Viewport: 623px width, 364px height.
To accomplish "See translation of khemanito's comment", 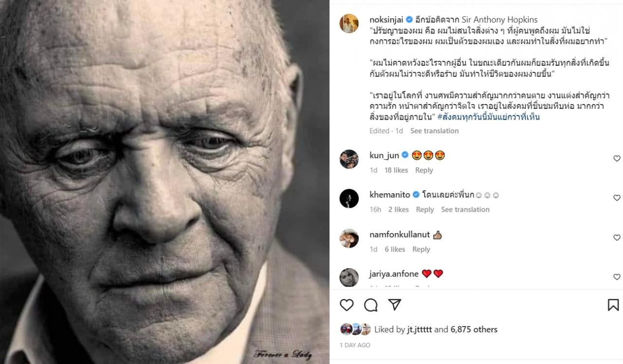I will [x=465, y=210].
